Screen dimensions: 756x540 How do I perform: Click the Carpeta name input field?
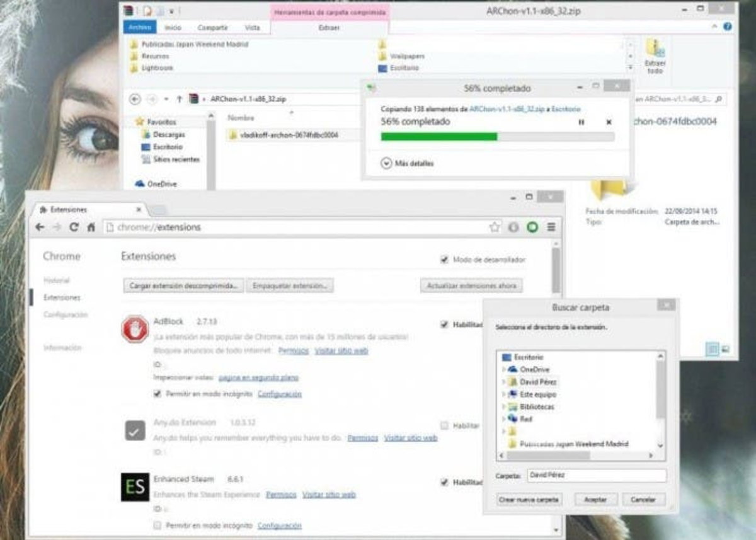point(596,476)
